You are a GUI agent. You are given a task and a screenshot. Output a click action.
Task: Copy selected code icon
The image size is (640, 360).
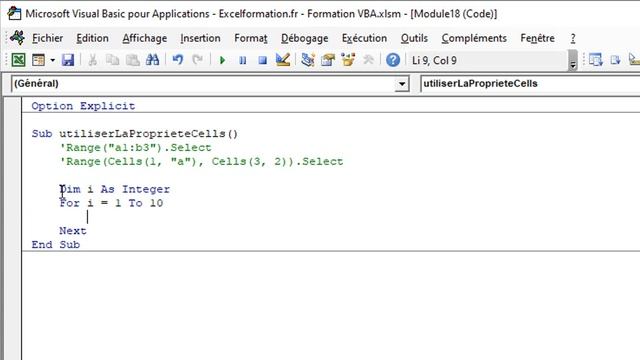tap(112, 60)
